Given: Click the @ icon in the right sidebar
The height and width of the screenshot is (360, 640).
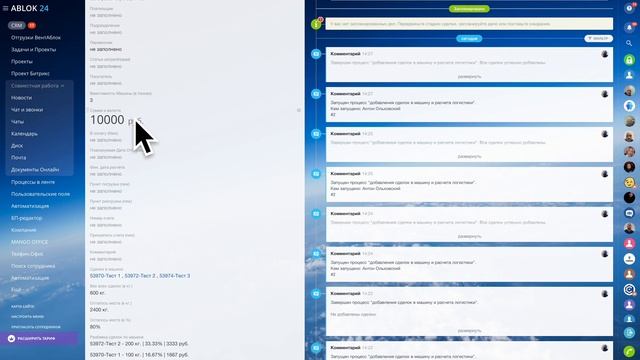Looking at the screenshot, I should 629,289.
